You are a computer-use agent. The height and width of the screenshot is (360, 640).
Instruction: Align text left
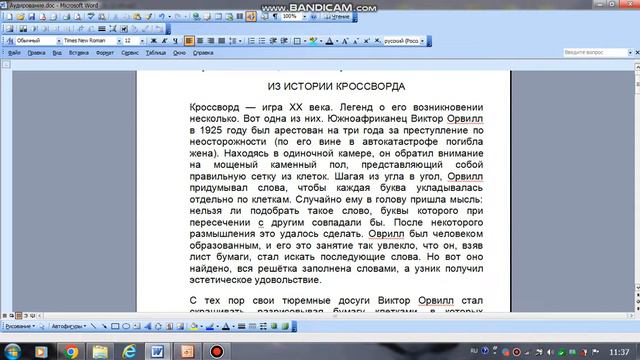point(189,41)
